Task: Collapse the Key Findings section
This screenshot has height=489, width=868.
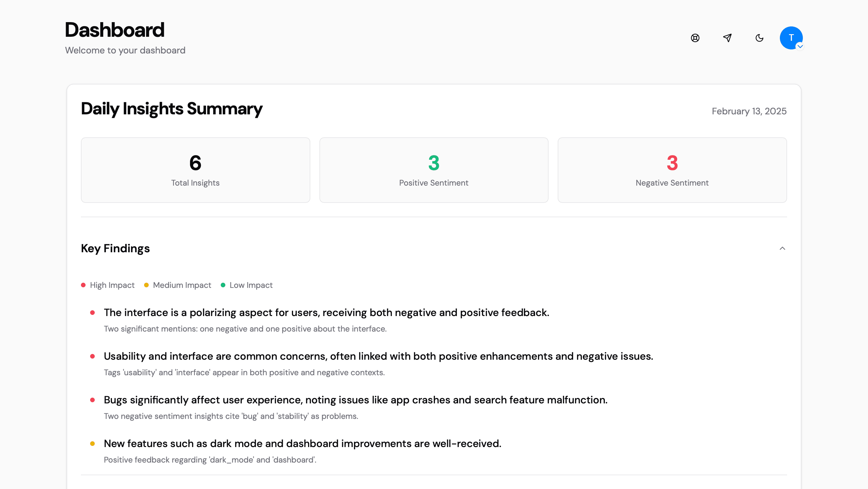Action: tap(782, 249)
